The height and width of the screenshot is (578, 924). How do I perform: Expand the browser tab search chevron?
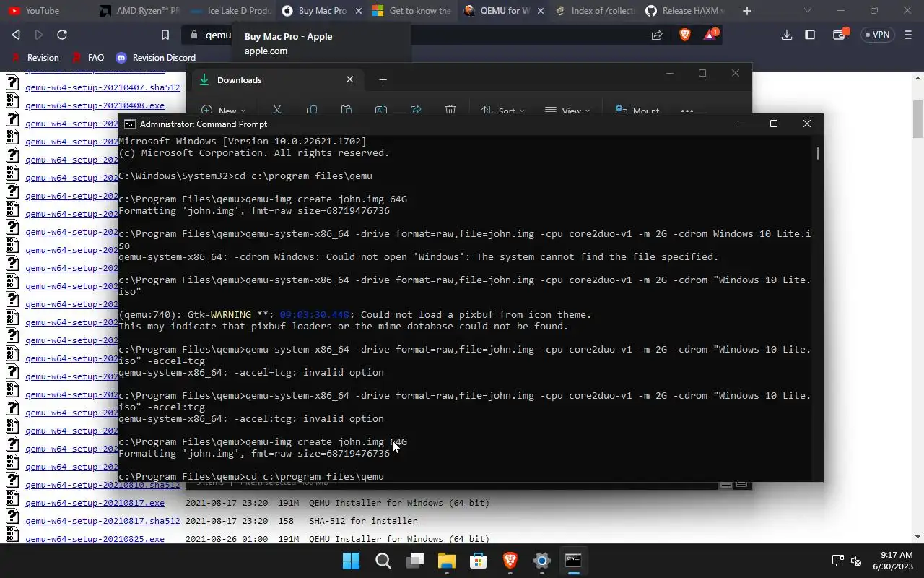(x=808, y=11)
